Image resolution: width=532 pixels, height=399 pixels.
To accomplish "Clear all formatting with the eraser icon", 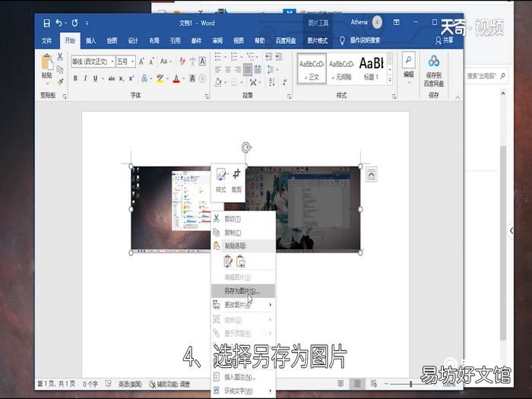I will [x=182, y=62].
